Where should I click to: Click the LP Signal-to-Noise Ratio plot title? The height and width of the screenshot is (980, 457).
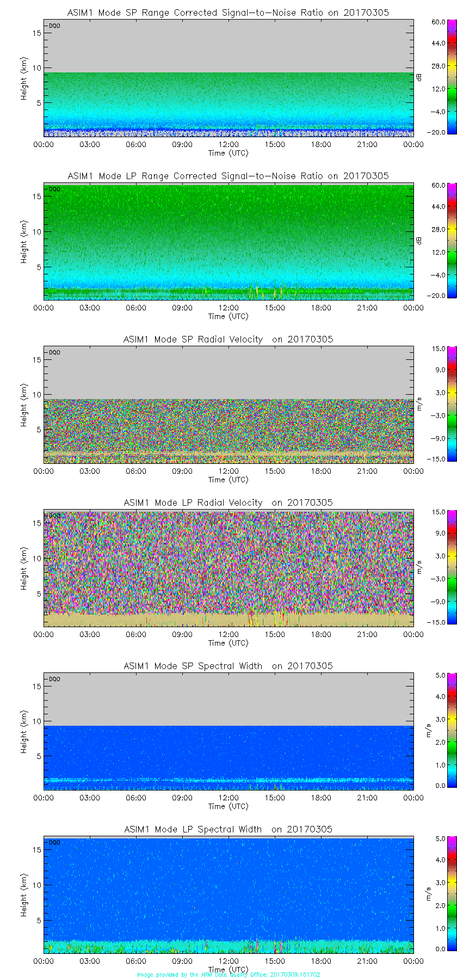(228, 176)
